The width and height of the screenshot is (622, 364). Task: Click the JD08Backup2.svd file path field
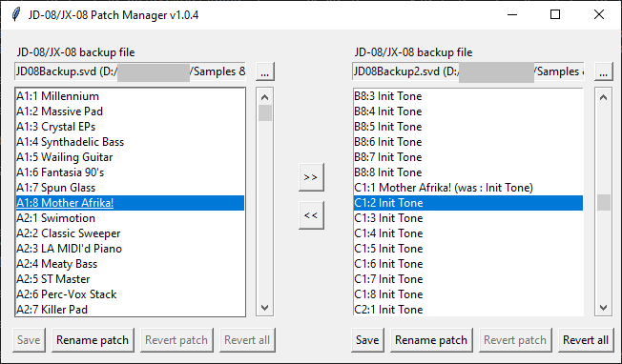468,71
